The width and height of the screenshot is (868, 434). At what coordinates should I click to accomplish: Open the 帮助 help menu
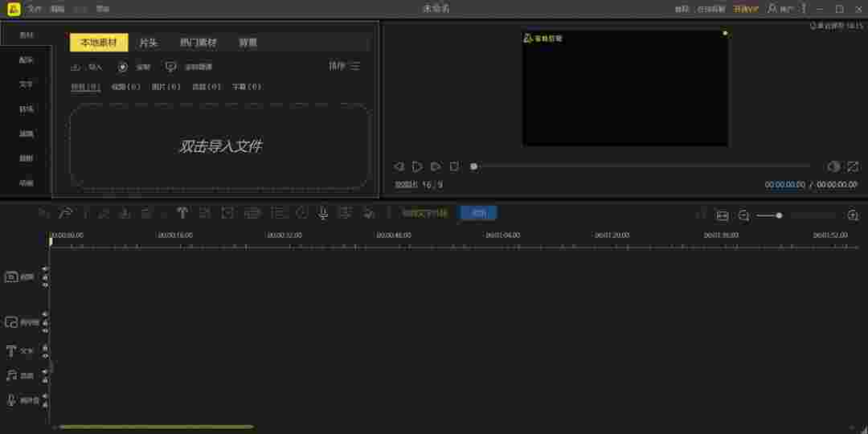(x=102, y=9)
